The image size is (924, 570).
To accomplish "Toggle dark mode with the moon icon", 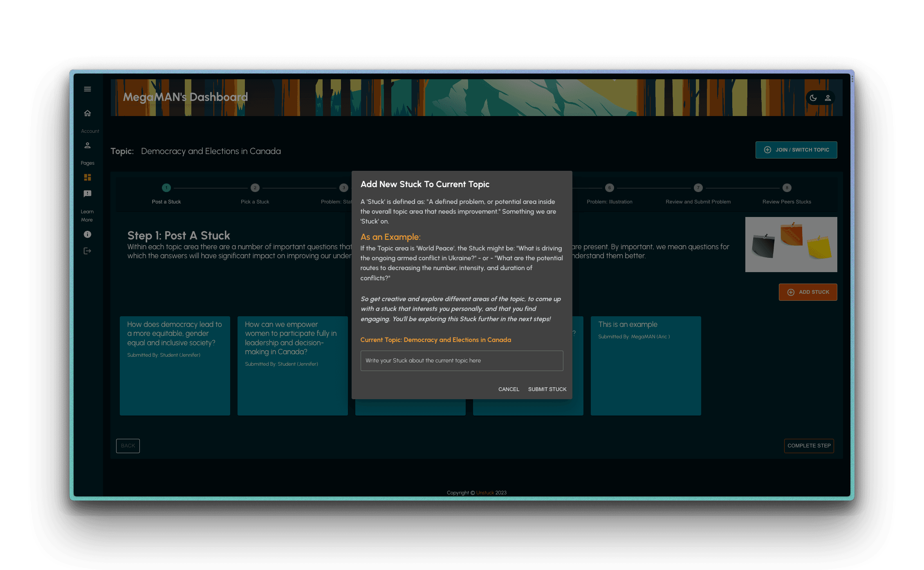I will coord(813,98).
